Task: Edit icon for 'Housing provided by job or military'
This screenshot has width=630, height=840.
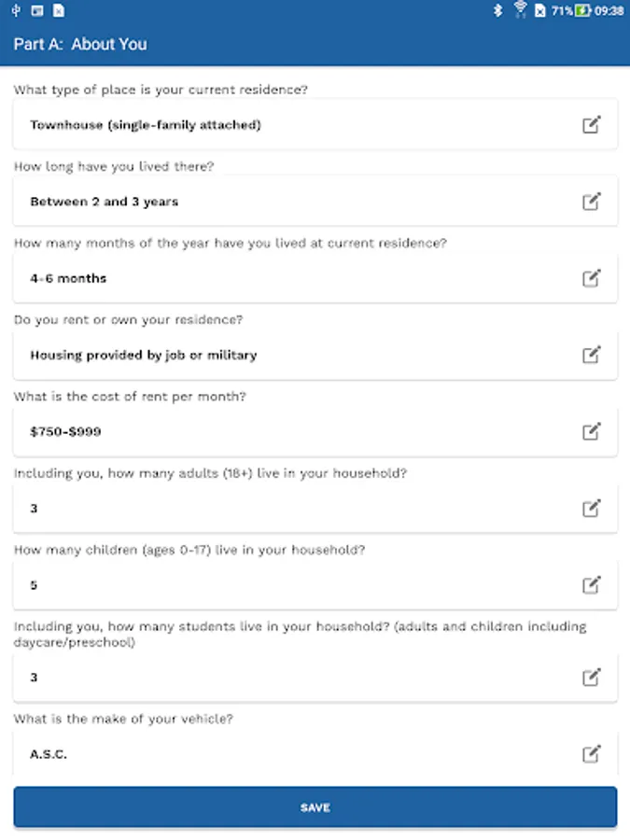Action: [591, 355]
